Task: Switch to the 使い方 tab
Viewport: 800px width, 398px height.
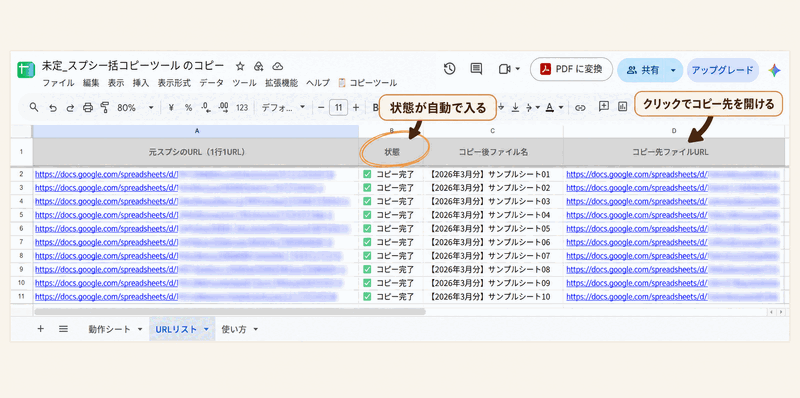Action: 234,330
